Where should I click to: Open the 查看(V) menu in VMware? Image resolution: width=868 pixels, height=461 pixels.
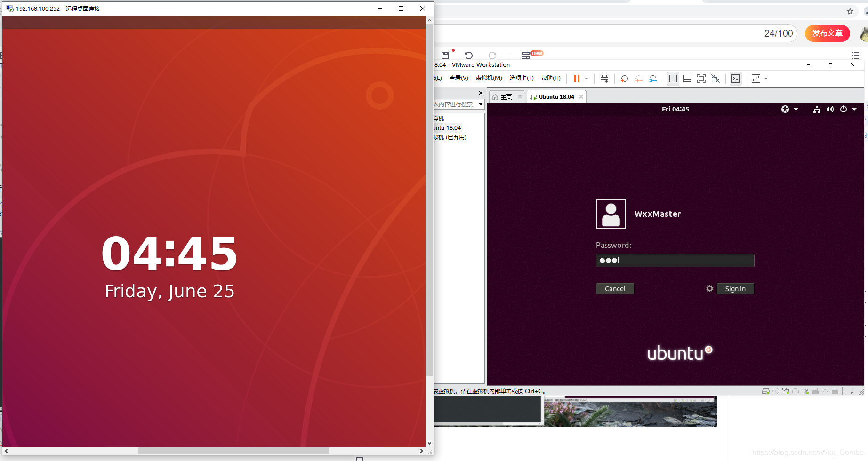[458, 78]
